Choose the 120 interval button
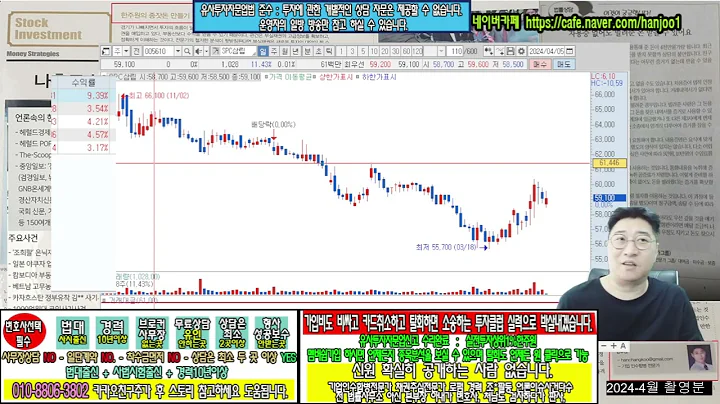 click(x=417, y=51)
